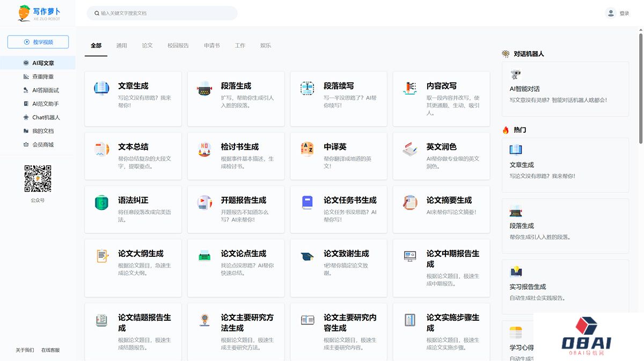
Task: Open the 在线客服 link
Action: tap(50, 350)
